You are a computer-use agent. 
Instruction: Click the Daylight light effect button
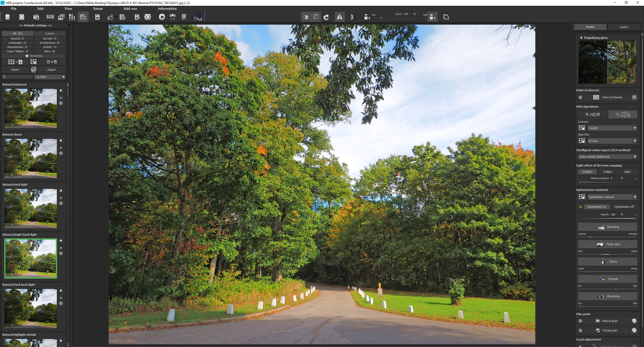(587, 171)
